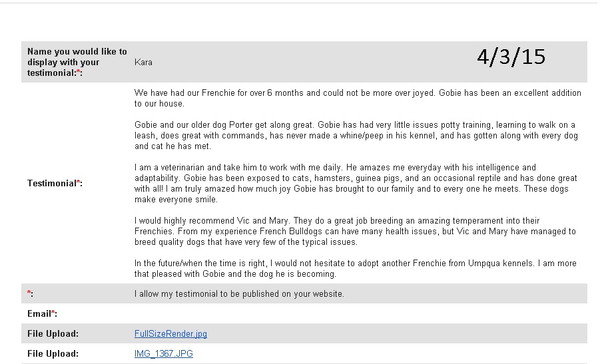Click the paragraph starting 'In the future/when'
This screenshot has width=608, height=364.
tap(355, 268)
